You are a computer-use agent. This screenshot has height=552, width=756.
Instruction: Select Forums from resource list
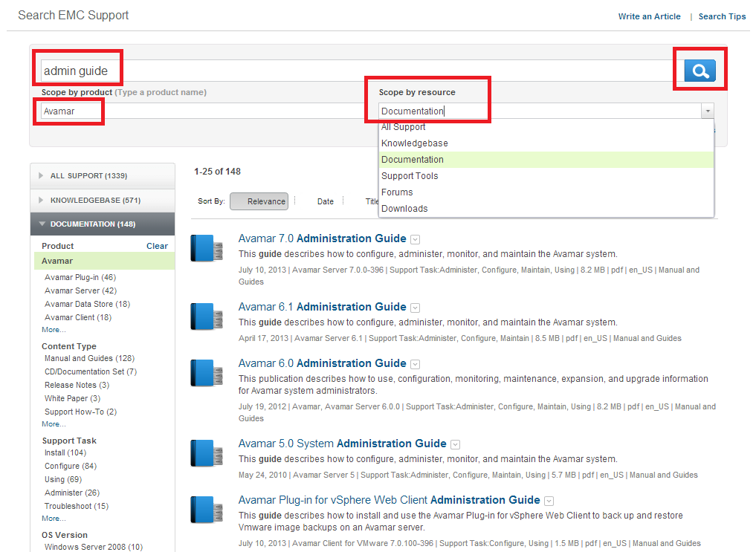tap(546, 192)
